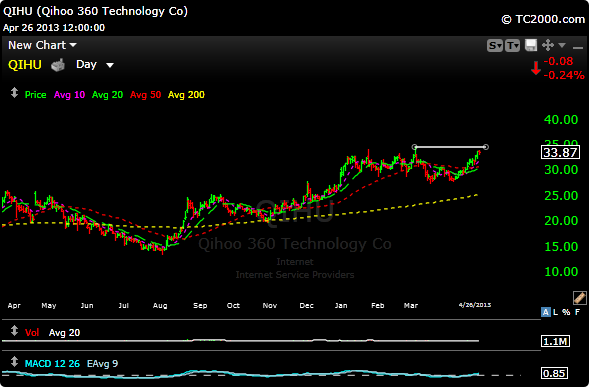Click the four-arrow move chart icon
Screen dimensions: 589x387
tap(548, 45)
